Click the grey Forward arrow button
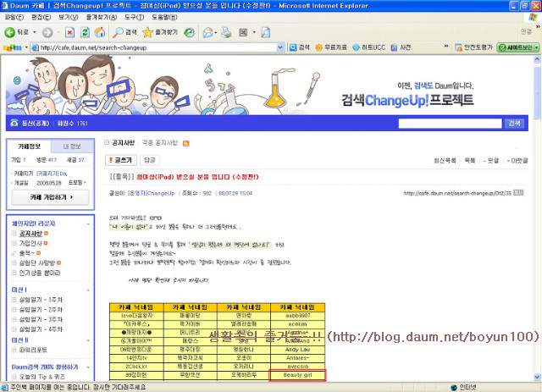The height and width of the screenshot is (392, 542). (x=47, y=32)
